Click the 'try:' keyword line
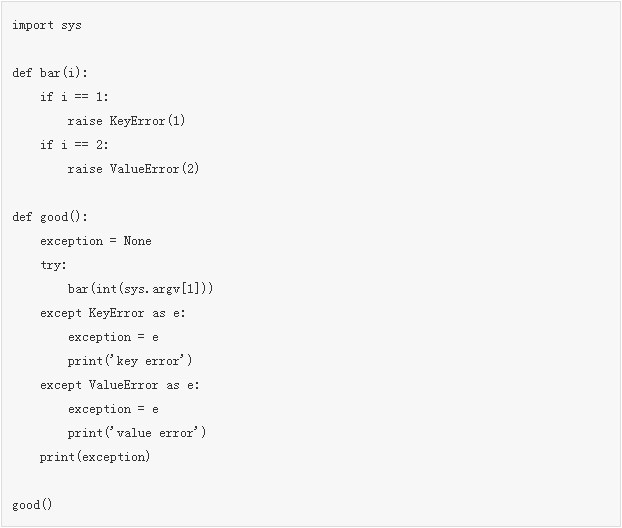 click(x=53, y=265)
